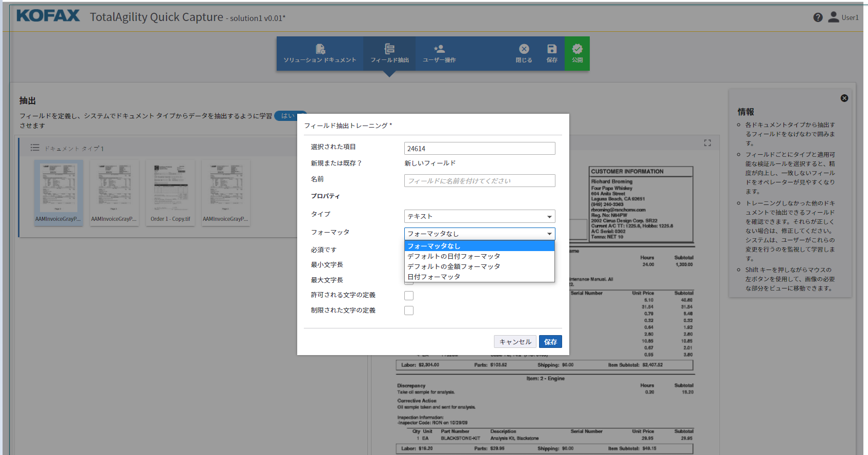868x455 pixels.
Task: Toggle the はい extraction switch
Action: pyautogui.click(x=290, y=116)
